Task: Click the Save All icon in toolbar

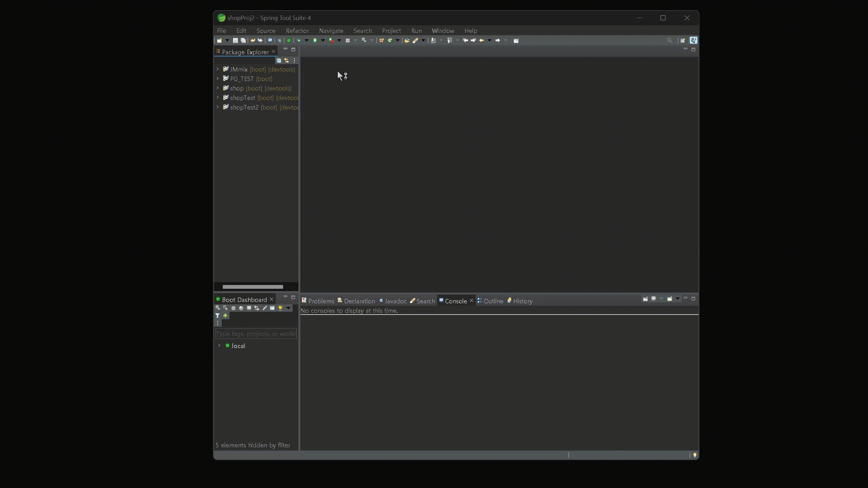Action: point(243,40)
